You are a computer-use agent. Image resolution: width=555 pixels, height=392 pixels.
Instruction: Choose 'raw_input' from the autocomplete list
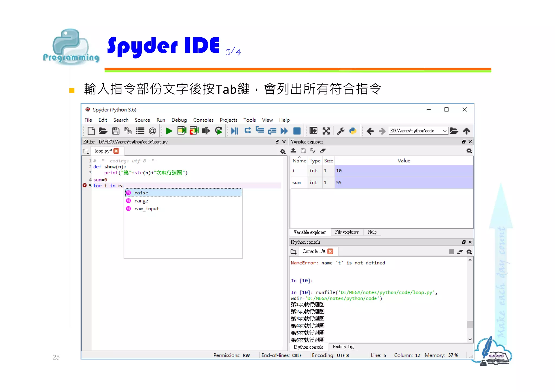[183, 208]
